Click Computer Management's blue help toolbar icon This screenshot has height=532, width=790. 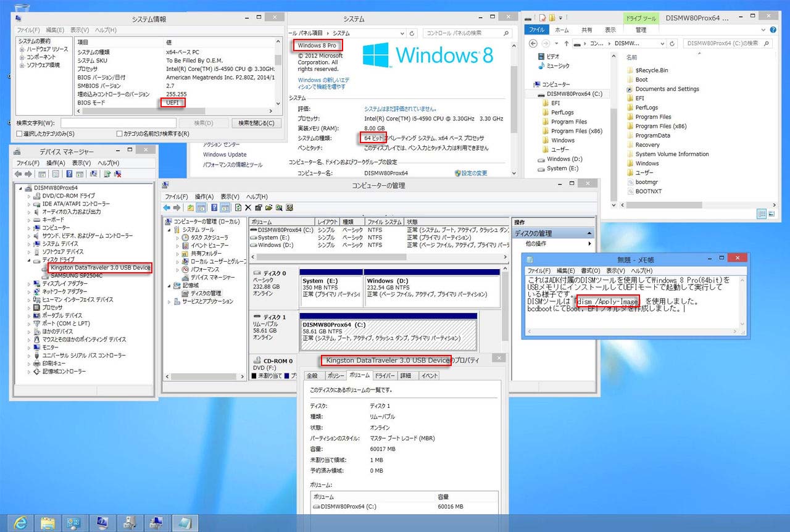[214, 207]
